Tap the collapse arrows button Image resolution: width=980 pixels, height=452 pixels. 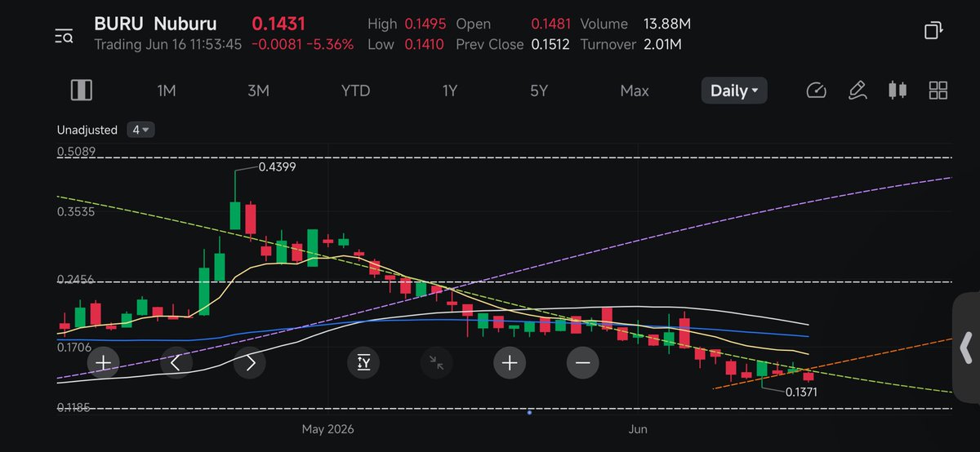(x=437, y=362)
